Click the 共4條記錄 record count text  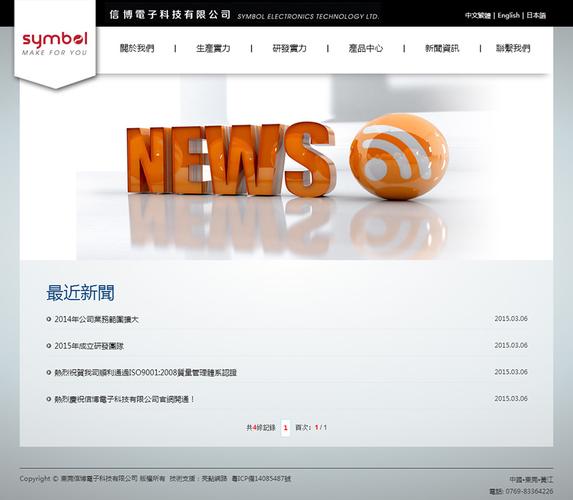[261, 428]
